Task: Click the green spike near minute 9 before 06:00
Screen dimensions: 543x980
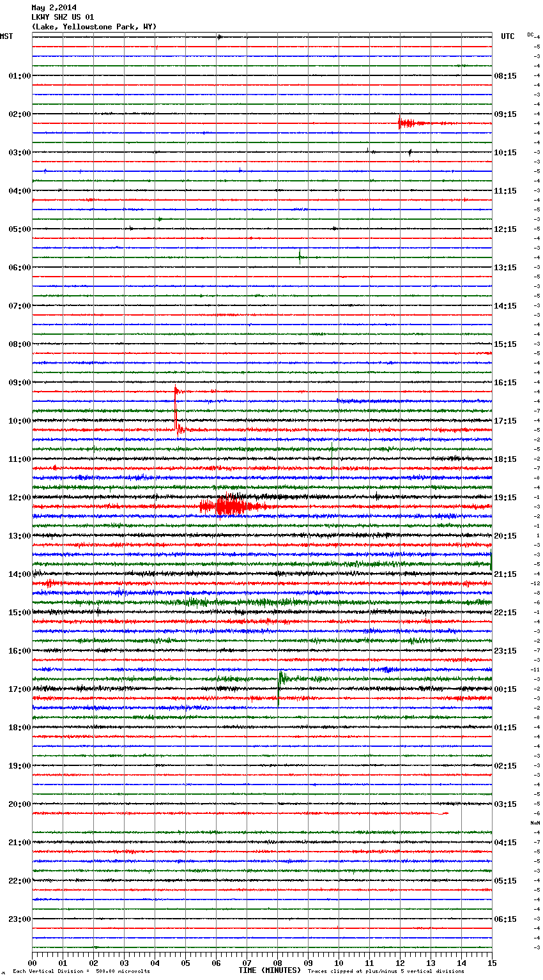Action: click(x=300, y=257)
